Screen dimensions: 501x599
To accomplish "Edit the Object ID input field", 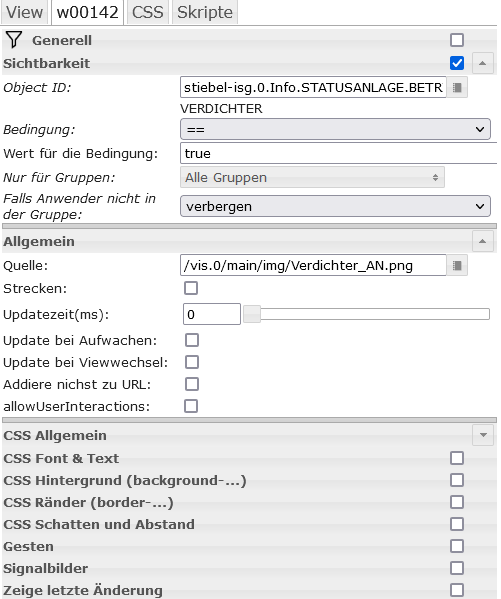I will coord(313,88).
